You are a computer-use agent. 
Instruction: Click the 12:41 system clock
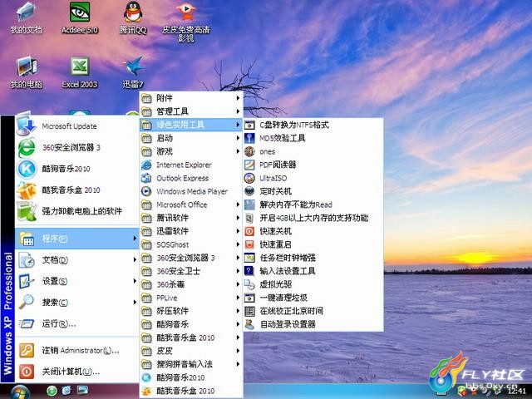pos(517,392)
